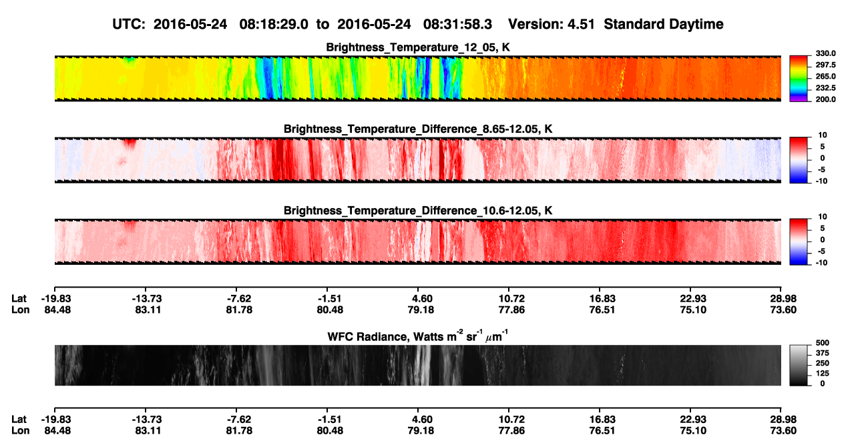Click the red-blue colorbar of the 8.65-12.05 panel

[x=798, y=159]
